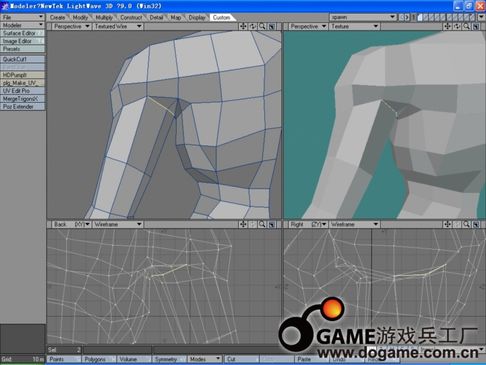The image size is (486, 365).
Task: Select the second layer slot
Action: pos(426,17)
